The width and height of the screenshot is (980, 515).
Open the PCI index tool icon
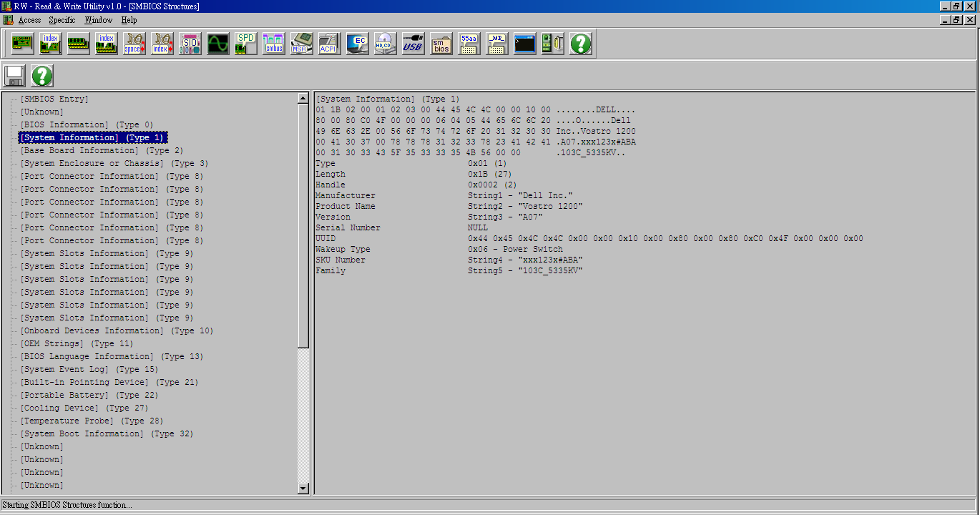[x=52, y=44]
